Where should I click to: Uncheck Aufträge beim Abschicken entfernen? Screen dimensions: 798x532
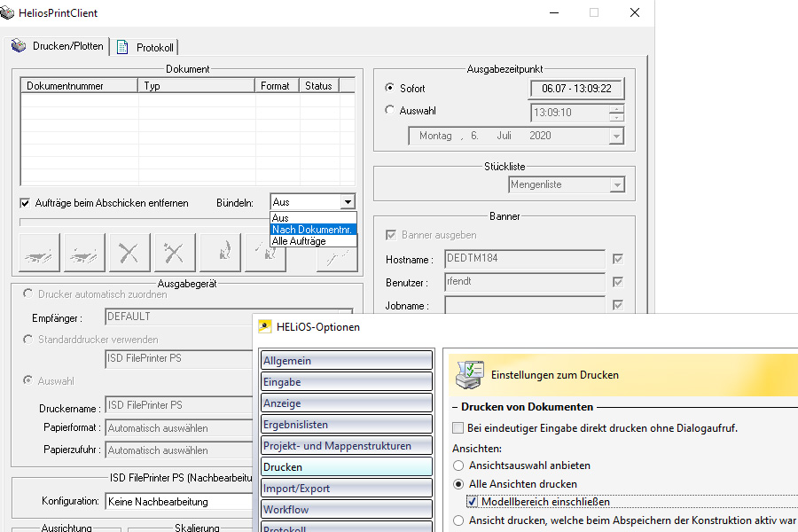coord(25,203)
